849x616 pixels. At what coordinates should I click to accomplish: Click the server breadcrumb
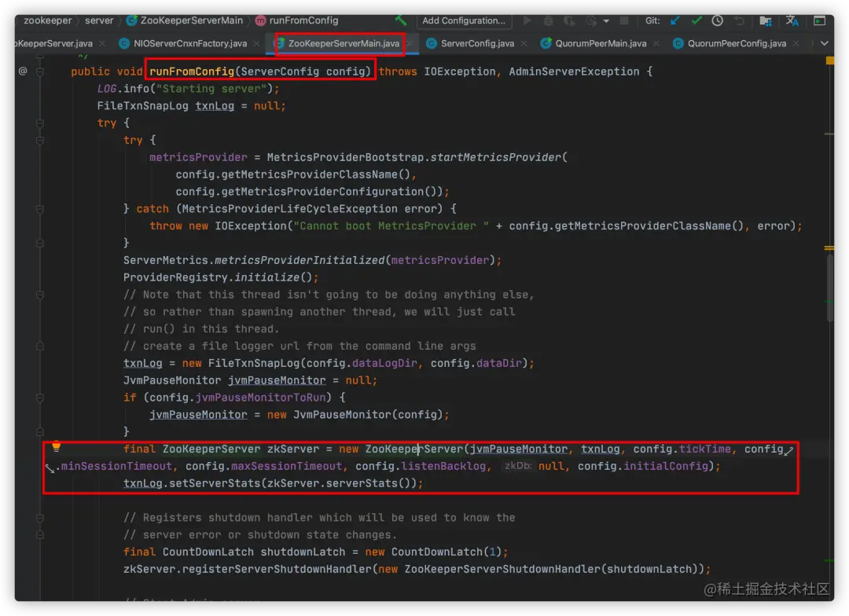[x=99, y=20]
